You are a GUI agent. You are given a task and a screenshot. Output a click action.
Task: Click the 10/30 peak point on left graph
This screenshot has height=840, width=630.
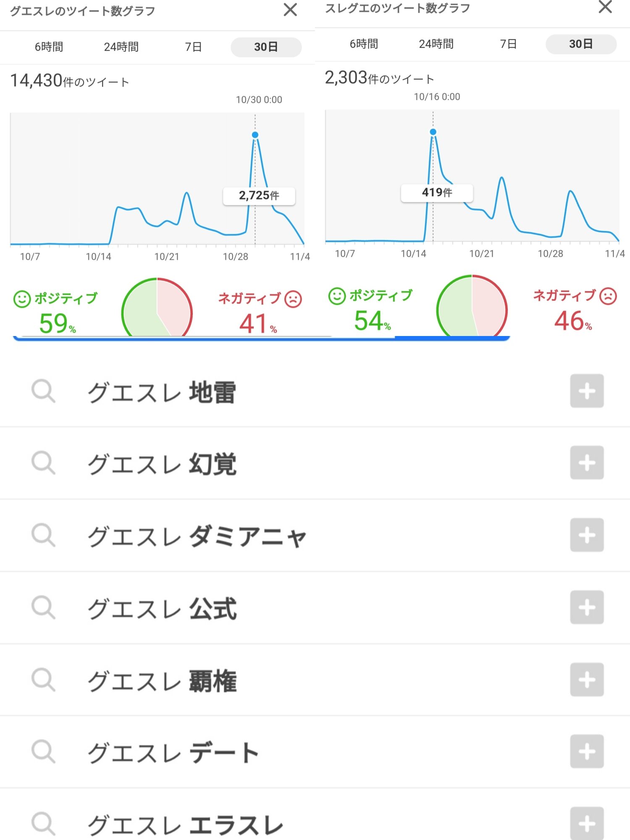(x=255, y=135)
